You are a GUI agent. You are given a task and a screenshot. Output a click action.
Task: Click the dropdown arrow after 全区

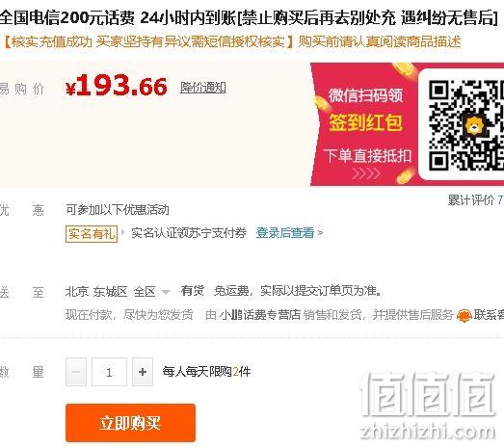(x=165, y=292)
